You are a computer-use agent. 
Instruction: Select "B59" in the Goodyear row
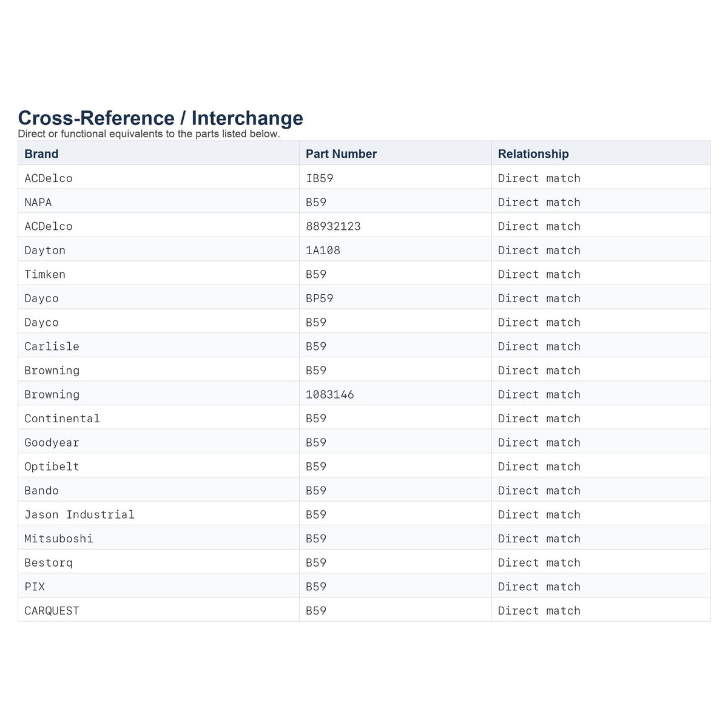tap(316, 443)
